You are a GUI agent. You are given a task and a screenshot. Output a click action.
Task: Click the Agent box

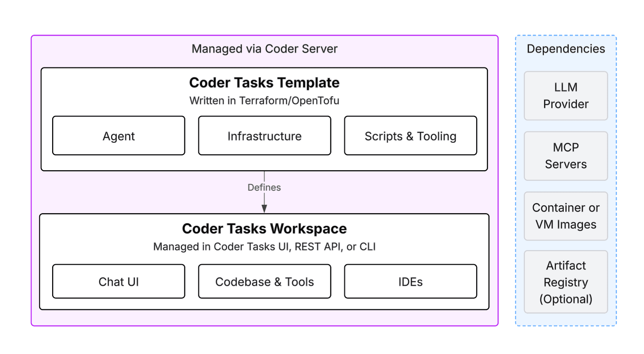click(119, 136)
